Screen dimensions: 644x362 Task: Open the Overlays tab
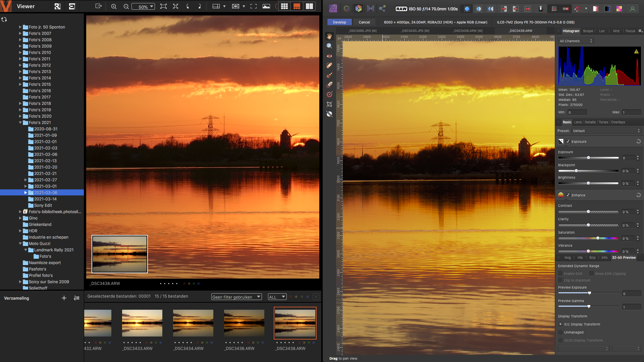[x=618, y=122]
